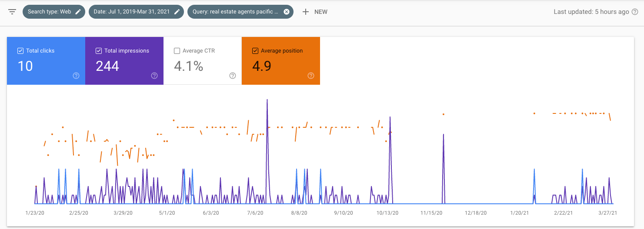Uncheck the Total clicks checkbox
The image size is (644, 229).
click(20, 51)
